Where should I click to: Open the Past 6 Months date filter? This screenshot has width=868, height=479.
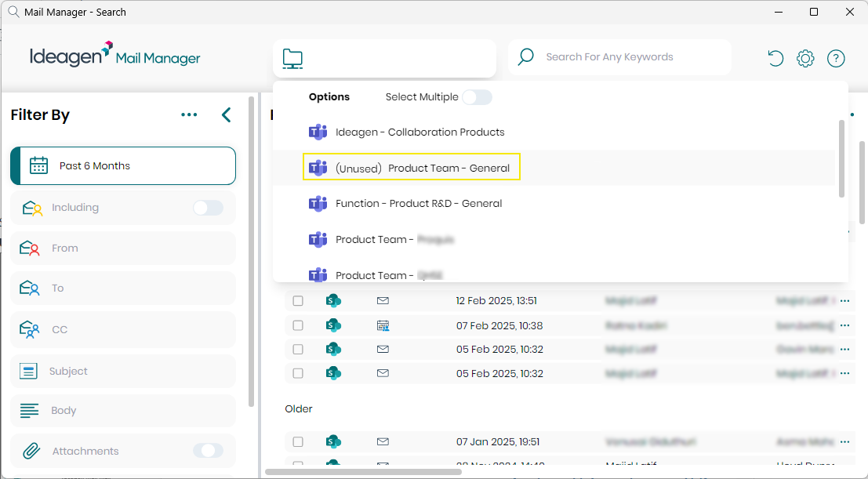pos(123,165)
